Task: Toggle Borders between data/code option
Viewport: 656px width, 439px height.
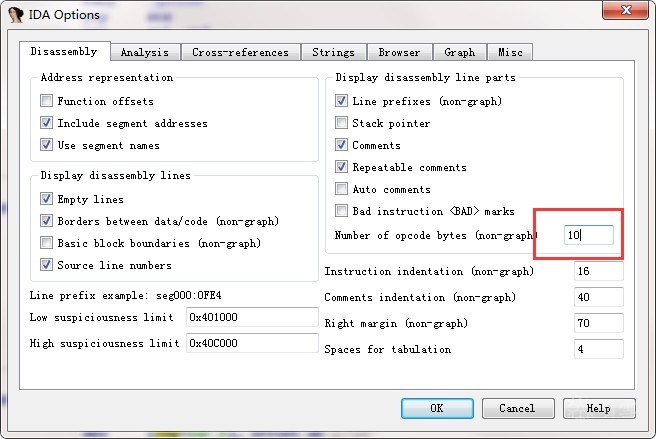Action: click(x=46, y=221)
